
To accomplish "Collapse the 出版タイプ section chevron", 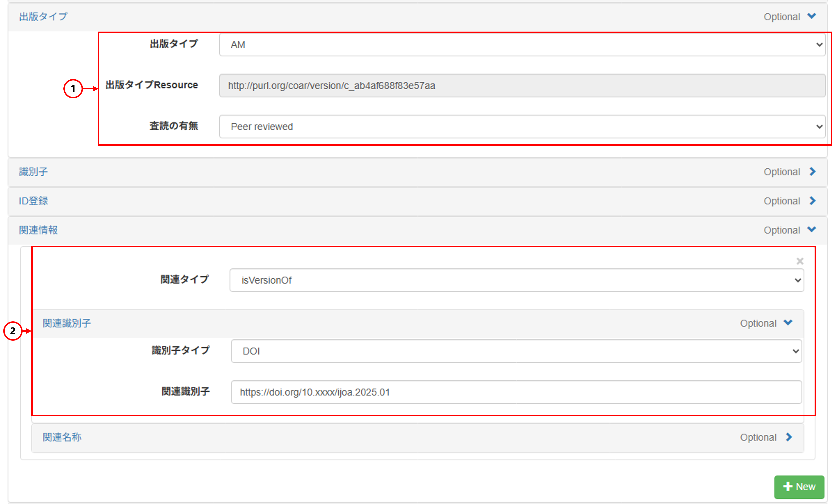I will tap(812, 16).
